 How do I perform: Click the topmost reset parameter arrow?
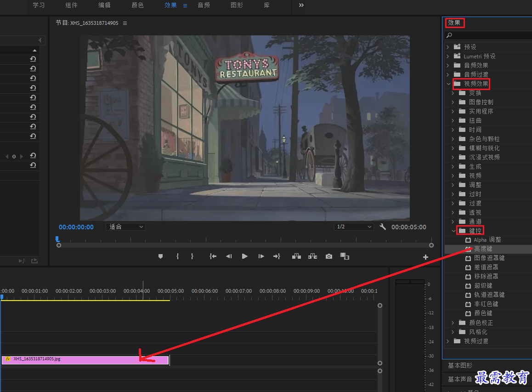[x=33, y=59]
